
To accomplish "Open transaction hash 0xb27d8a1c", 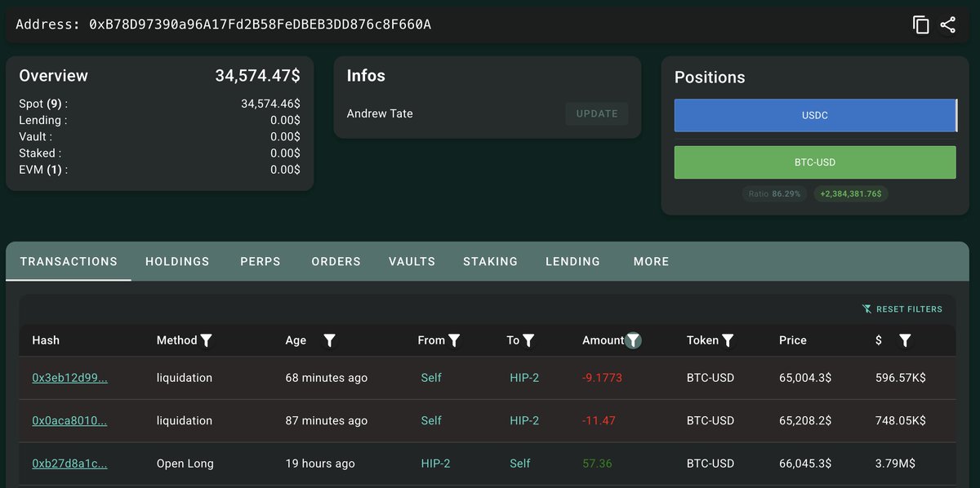I will coord(69,464).
